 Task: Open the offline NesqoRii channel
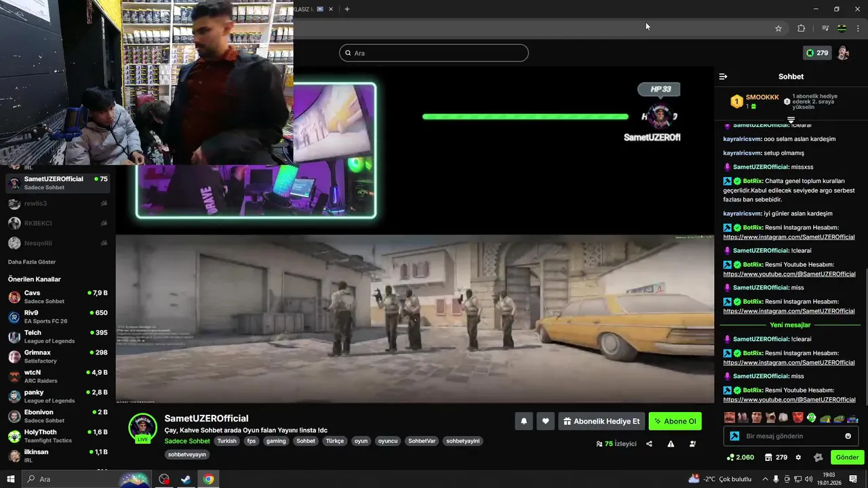tap(58, 243)
